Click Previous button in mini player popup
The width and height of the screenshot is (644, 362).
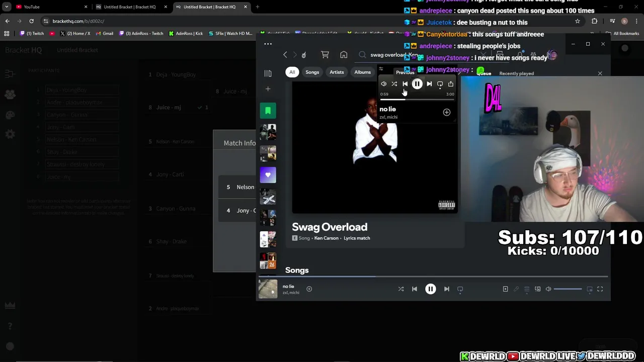click(x=406, y=84)
